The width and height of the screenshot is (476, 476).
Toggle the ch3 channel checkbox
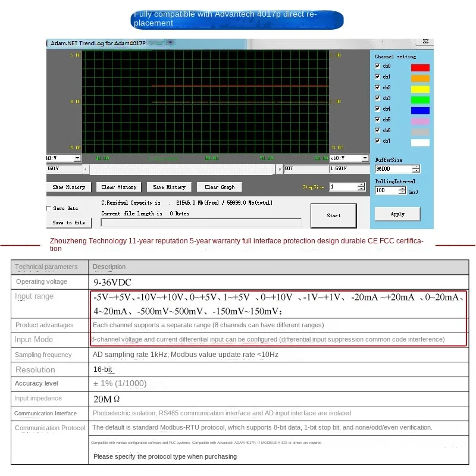(x=377, y=98)
